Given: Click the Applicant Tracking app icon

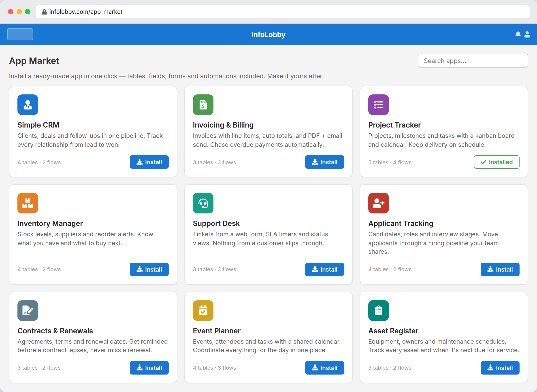Looking at the screenshot, I should pyautogui.click(x=379, y=203).
